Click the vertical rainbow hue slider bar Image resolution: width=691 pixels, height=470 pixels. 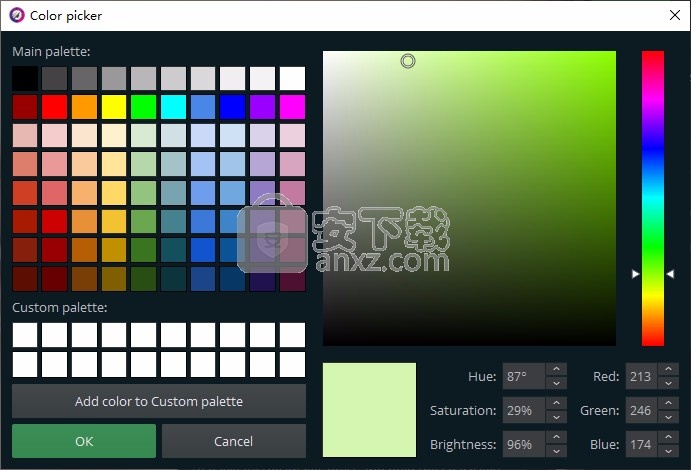[652, 198]
